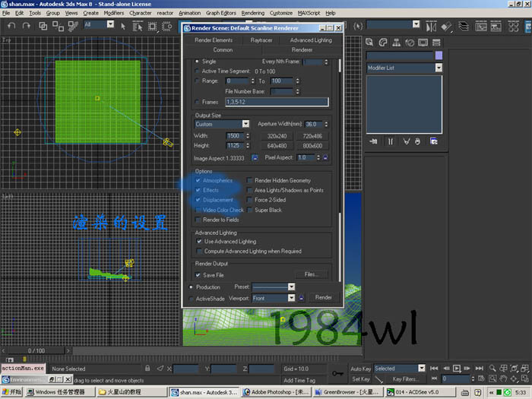This screenshot has width=532, height=399.
Task: Click the Go to End playback button
Action: (479, 368)
